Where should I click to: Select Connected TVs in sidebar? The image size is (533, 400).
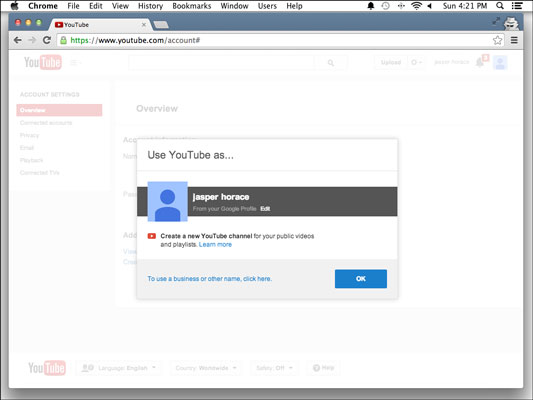(39, 173)
